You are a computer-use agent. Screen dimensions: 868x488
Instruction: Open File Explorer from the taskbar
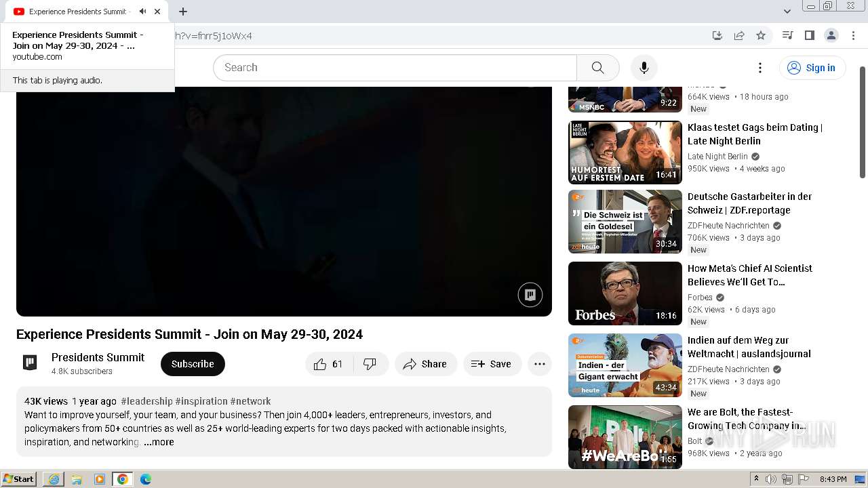pos(77,479)
